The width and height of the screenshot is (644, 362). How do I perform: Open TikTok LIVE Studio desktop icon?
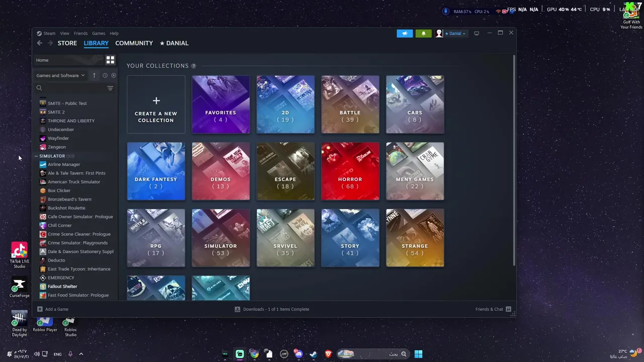click(19, 255)
